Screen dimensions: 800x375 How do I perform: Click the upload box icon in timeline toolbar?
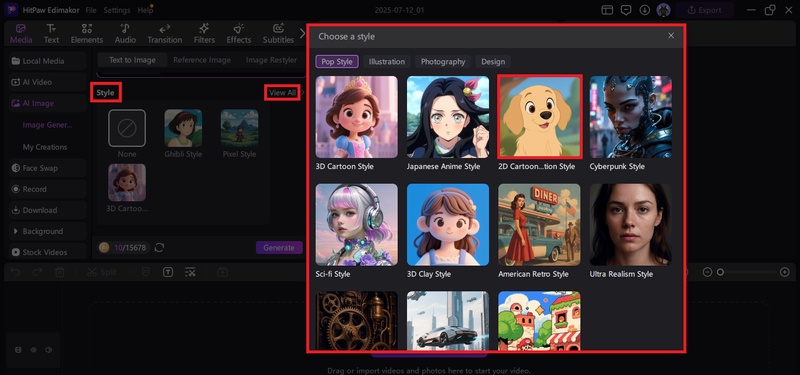click(x=222, y=272)
